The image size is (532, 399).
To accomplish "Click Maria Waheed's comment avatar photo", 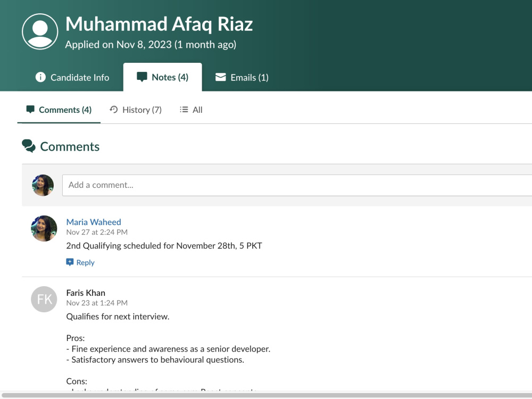I will (x=44, y=228).
